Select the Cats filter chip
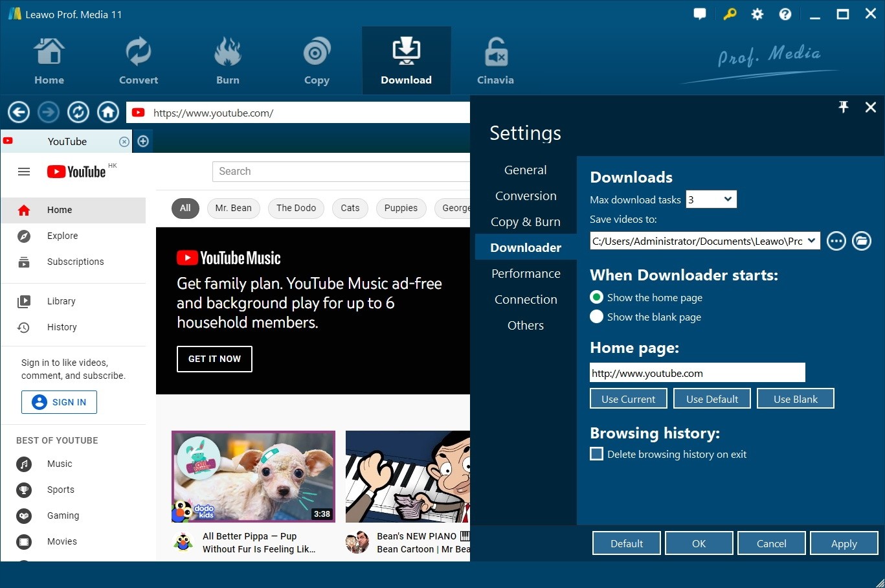Image resolution: width=885 pixels, height=588 pixels. [350, 208]
